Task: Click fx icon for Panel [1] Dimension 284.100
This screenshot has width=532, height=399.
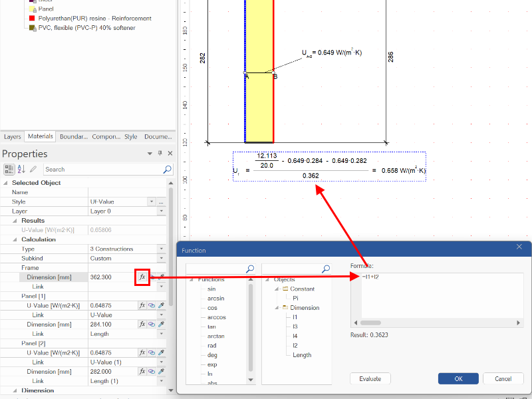Action: tap(142, 325)
